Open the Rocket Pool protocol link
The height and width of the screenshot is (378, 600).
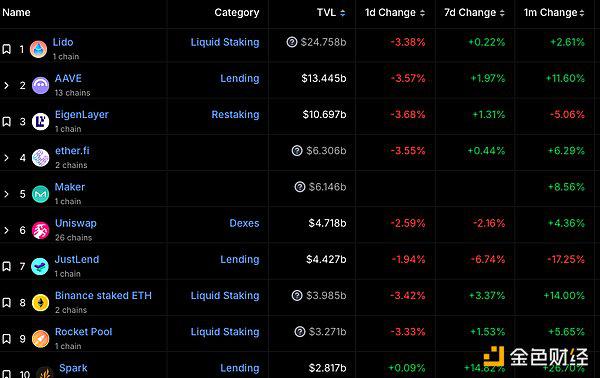tap(83, 332)
